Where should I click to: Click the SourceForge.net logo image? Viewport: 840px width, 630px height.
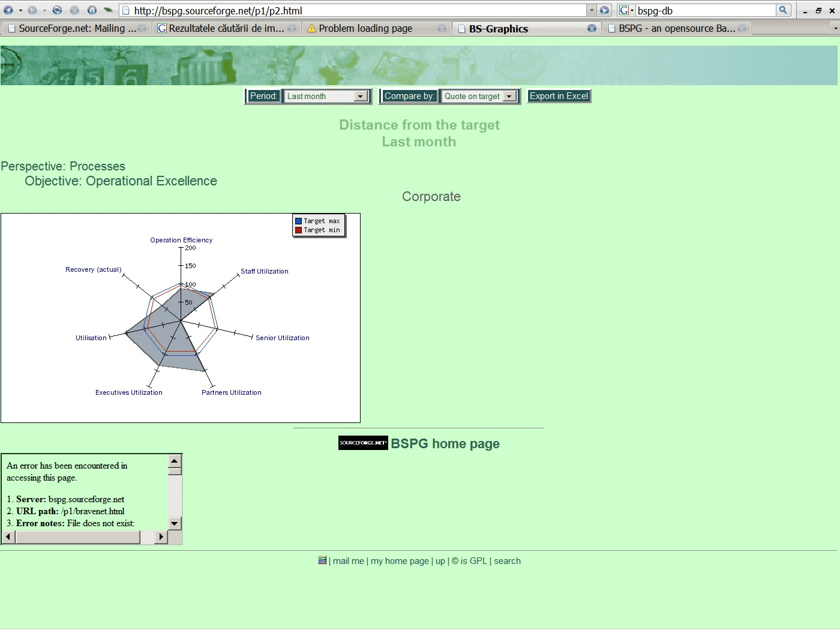coord(363,443)
